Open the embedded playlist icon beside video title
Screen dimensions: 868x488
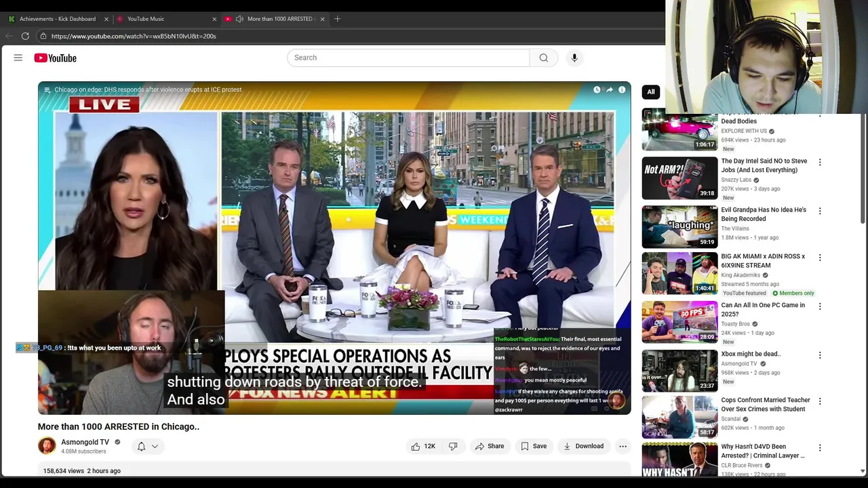(47, 89)
